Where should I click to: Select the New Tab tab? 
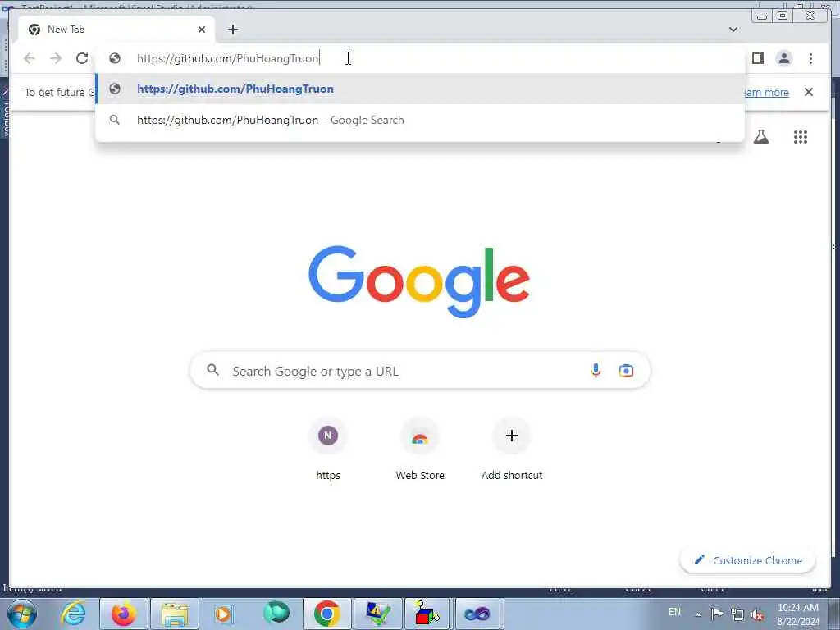[x=116, y=30]
